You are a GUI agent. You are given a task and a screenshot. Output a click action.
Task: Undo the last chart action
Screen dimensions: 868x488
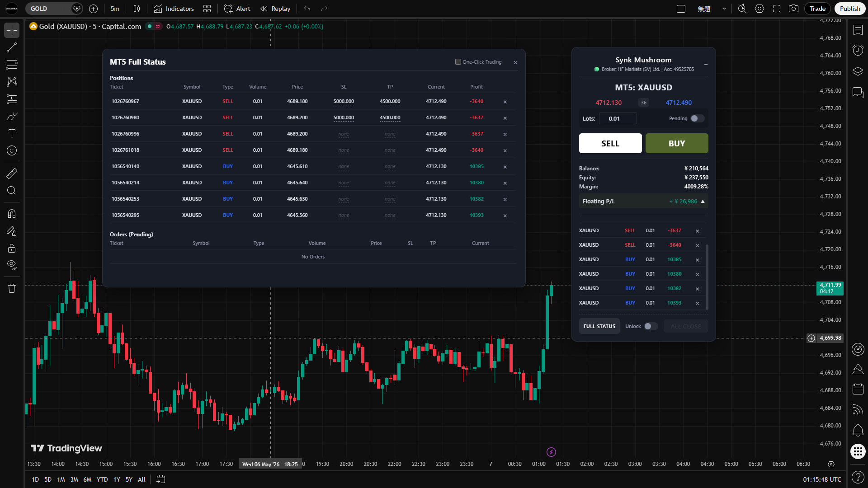point(307,9)
